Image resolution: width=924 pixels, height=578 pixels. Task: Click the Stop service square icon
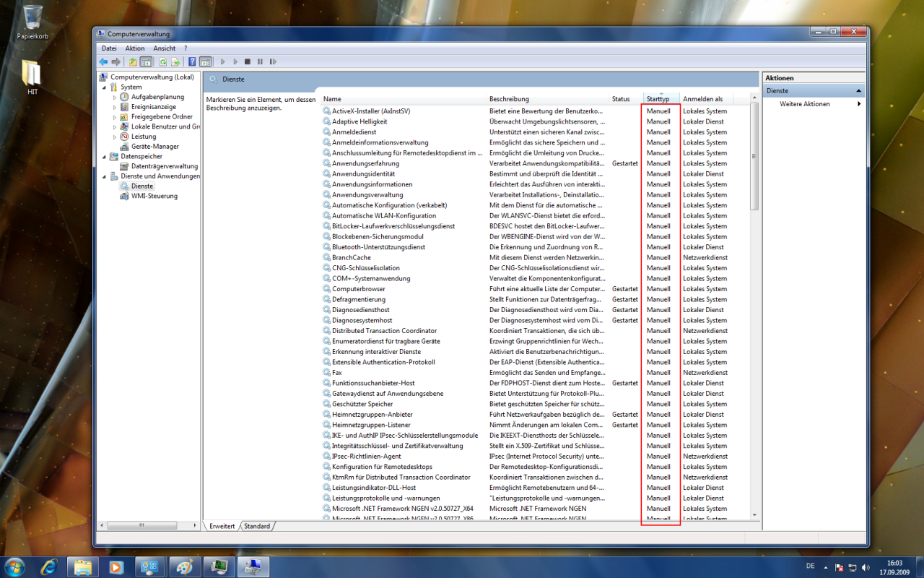click(x=248, y=62)
